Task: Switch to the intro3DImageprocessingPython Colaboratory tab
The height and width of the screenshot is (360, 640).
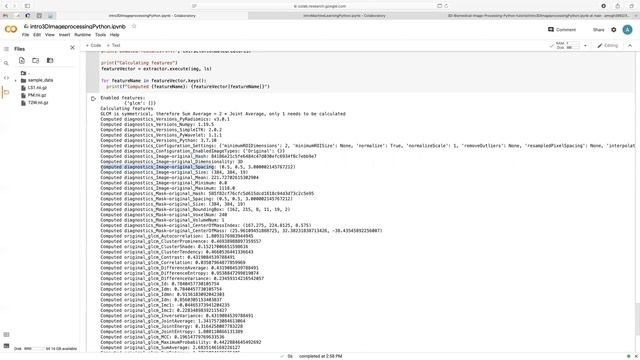Action: coord(152,16)
